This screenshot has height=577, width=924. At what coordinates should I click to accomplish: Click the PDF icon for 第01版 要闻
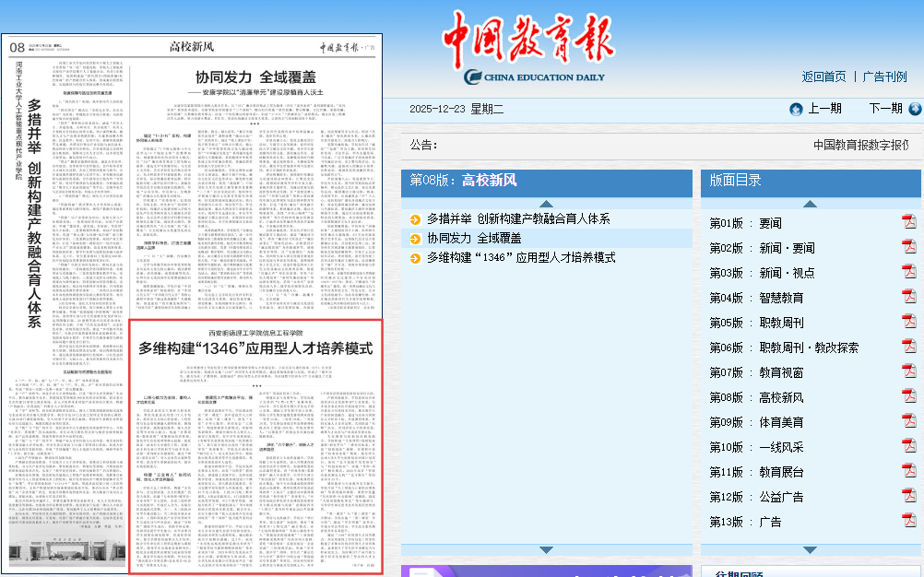click(x=908, y=222)
